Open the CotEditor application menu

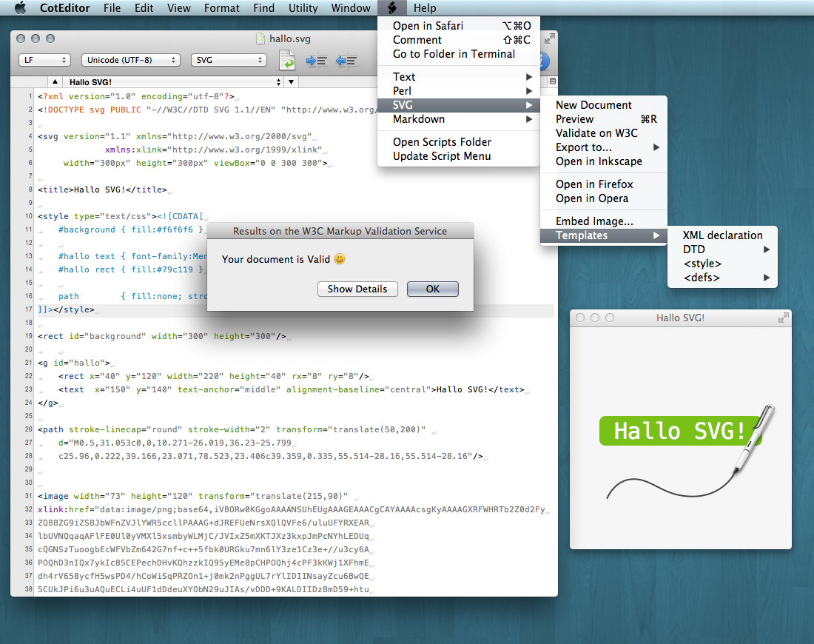point(65,8)
